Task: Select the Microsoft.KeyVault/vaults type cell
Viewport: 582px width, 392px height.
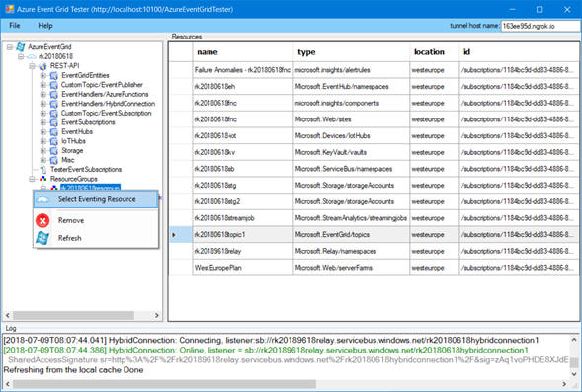Action: coord(351,152)
